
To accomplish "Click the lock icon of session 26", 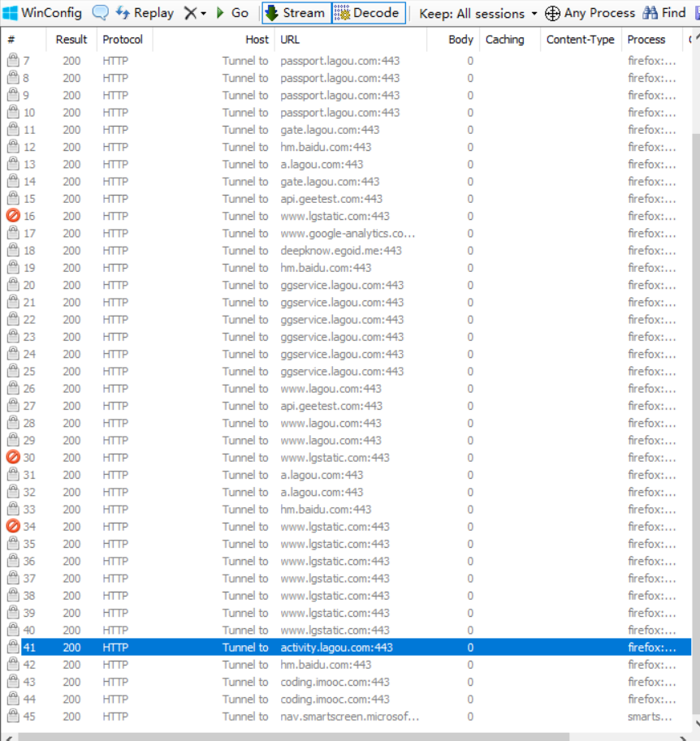I will pyautogui.click(x=13, y=388).
